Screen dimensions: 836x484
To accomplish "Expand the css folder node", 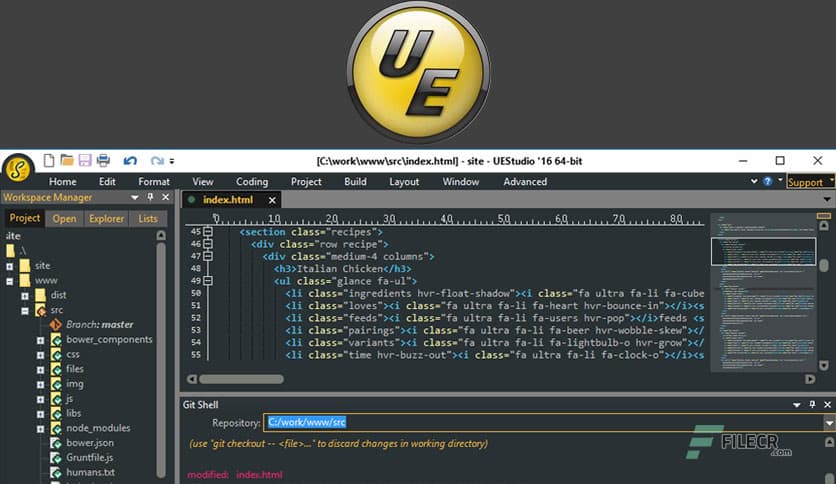I will [41, 355].
